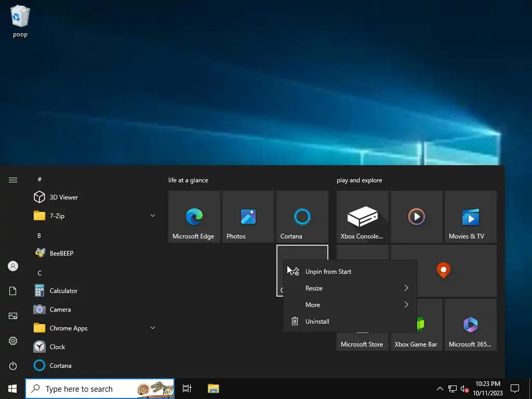
Task: Click the Type here to search box
Action: pos(100,389)
